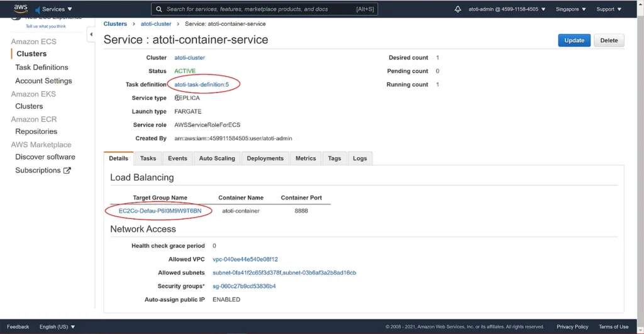
Task: Click the atoti-container container name cell
Action: 241,211
